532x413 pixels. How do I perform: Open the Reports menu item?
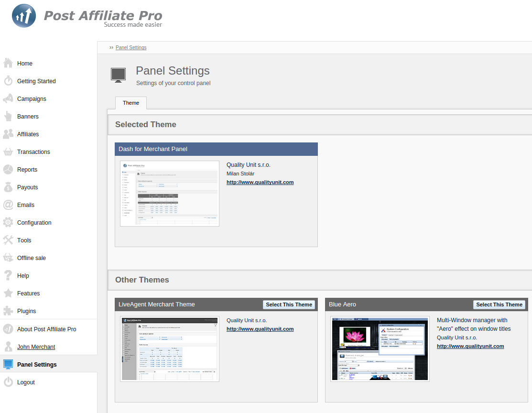27,169
